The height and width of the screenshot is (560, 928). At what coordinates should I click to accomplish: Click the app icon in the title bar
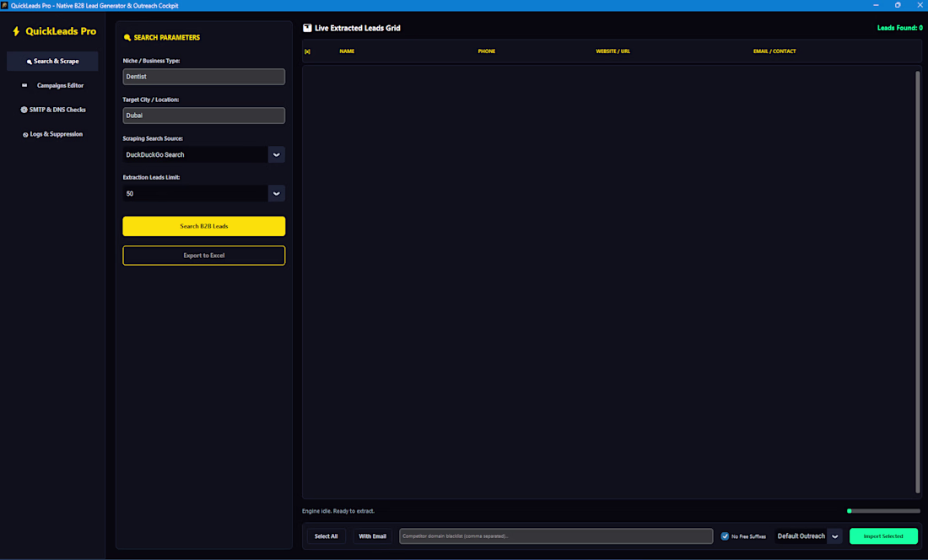tap(4, 5)
